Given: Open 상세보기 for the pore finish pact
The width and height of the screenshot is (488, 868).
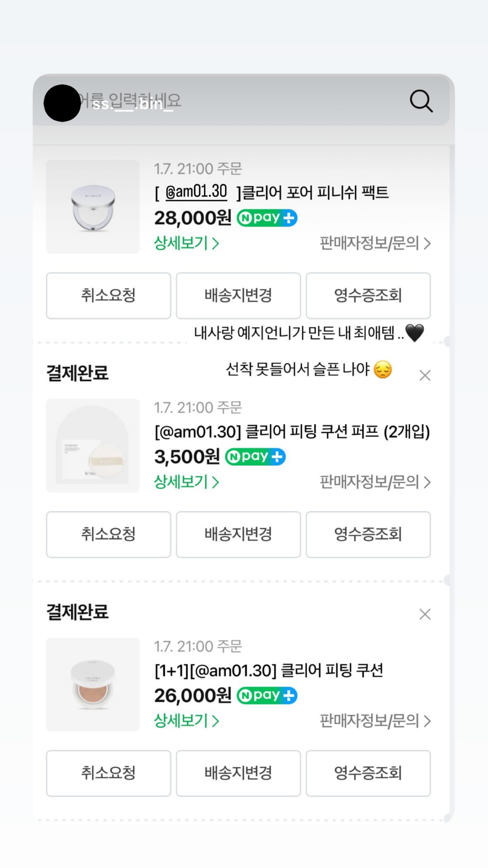Looking at the screenshot, I should (x=186, y=243).
